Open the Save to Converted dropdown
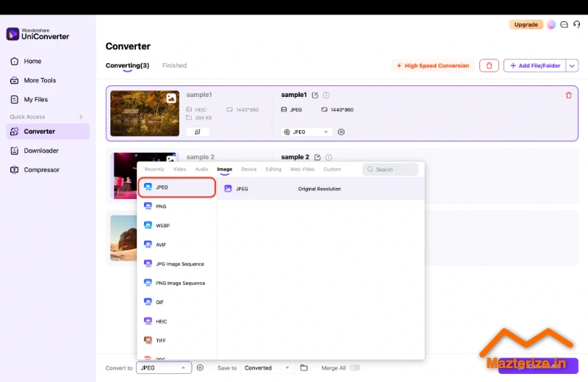This screenshot has height=382, width=588. 267,368
